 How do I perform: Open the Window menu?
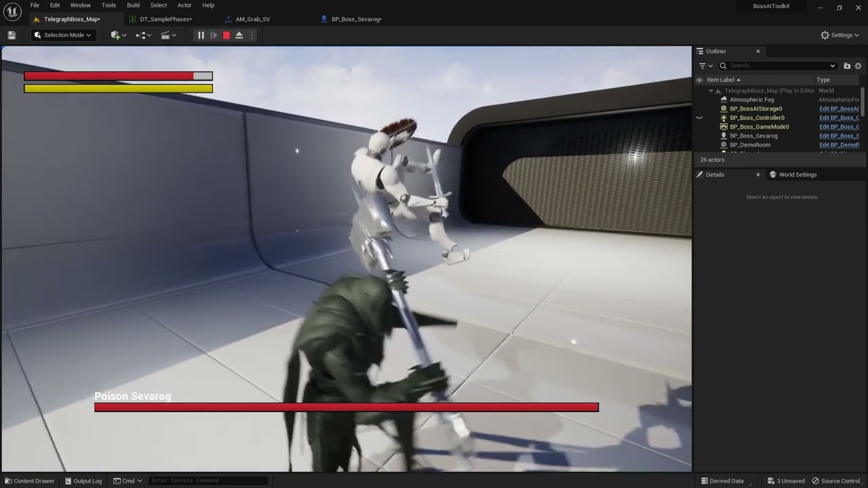(80, 5)
